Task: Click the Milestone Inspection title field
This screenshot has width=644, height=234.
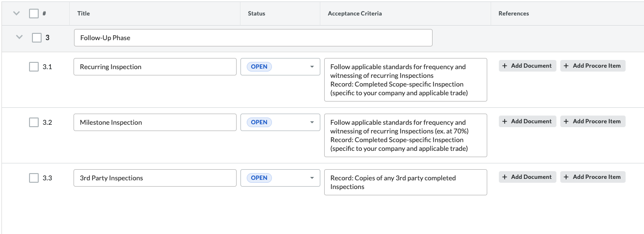Action: point(155,123)
